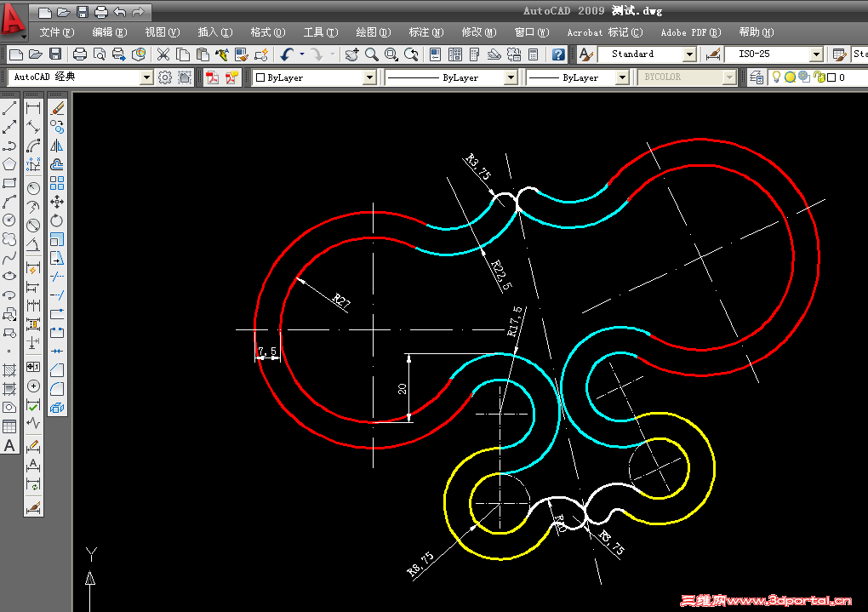Open the Layer Properties Manager
The width and height of the screenshot is (868, 612).
(757, 77)
